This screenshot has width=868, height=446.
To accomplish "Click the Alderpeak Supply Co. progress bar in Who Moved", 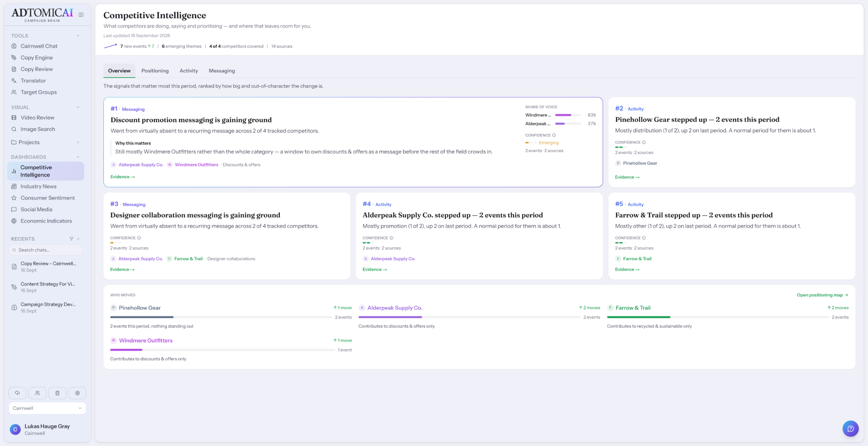I will click(x=470, y=317).
